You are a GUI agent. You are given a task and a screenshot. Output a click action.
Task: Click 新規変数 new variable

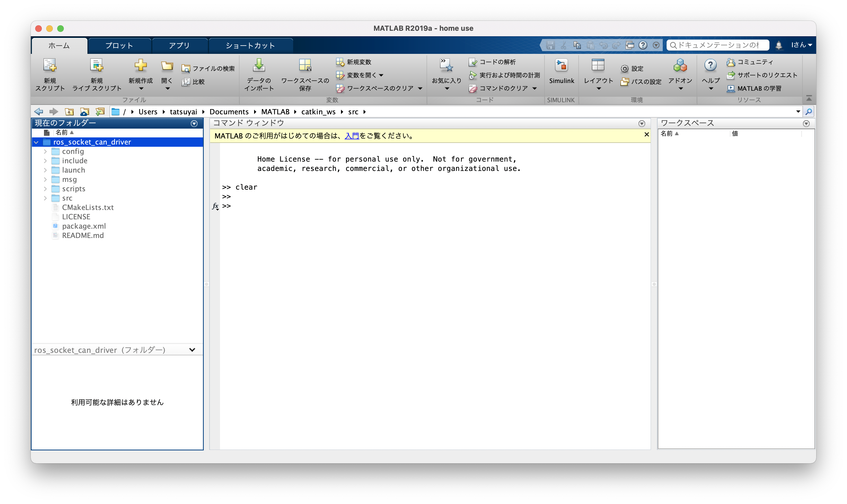tap(354, 62)
